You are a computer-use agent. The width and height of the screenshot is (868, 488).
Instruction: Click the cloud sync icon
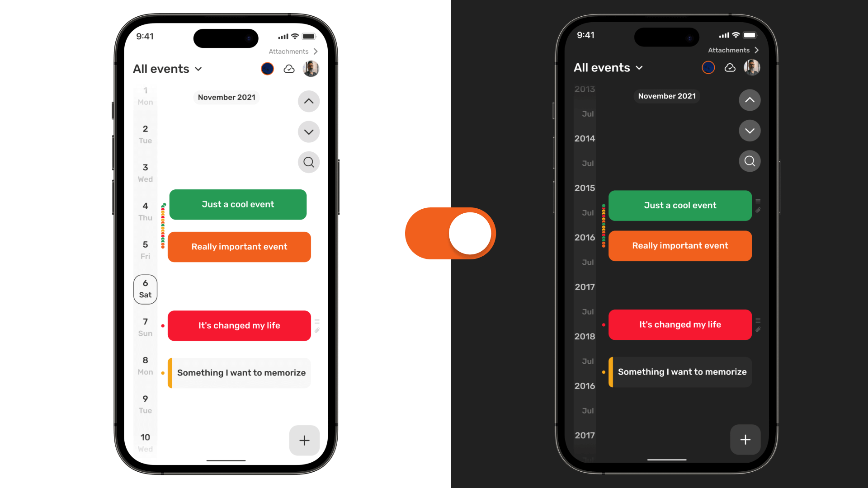click(289, 69)
